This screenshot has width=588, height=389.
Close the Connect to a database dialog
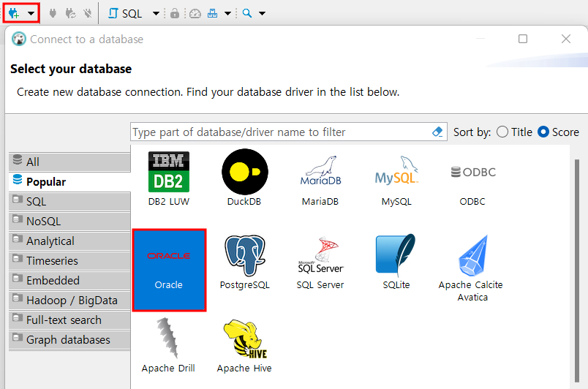pos(566,39)
